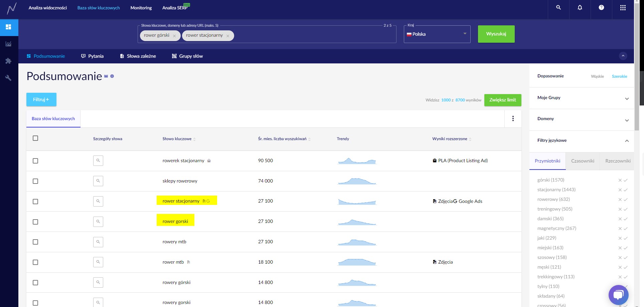Image resolution: width=644 pixels, height=307 pixels.
Task: Click the search magnifier icon in top bar
Action: tap(558, 7)
